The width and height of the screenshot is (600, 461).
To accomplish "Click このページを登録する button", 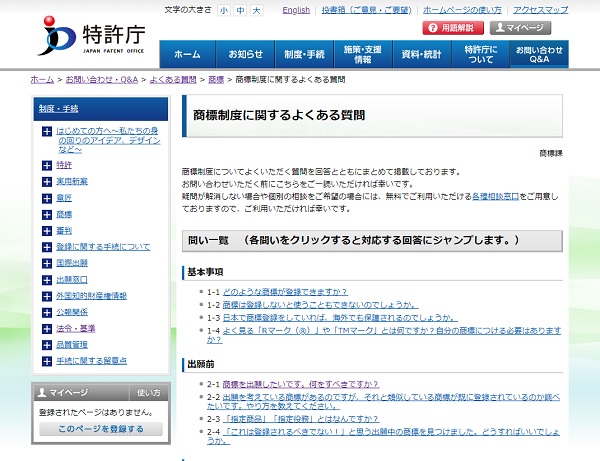I will coord(101,429).
